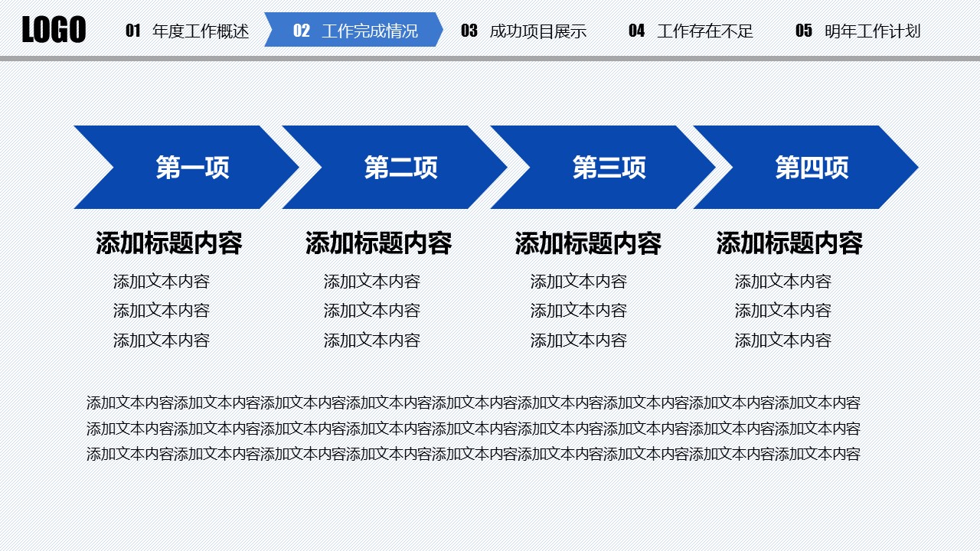Select the heading below the 第四项 arrow
This screenshot has height=551, width=980.
[x=789, y=243]
